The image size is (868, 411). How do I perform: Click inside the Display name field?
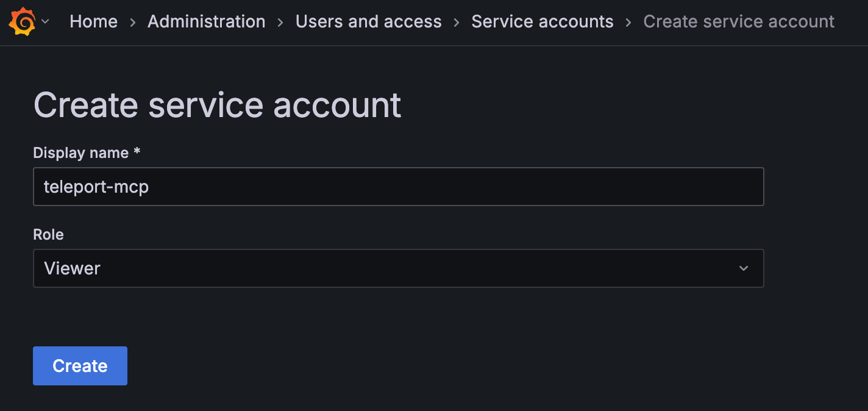point(399,187)
